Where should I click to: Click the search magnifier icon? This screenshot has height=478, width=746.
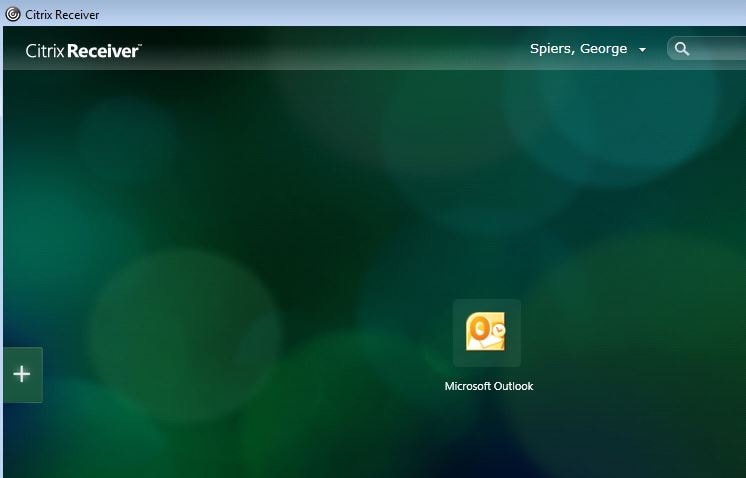(x=682, y=49)
